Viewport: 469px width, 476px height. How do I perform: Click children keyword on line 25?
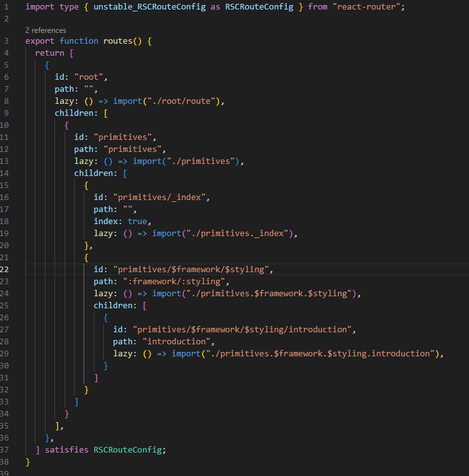pyautogui.click(x=113, y=306)
